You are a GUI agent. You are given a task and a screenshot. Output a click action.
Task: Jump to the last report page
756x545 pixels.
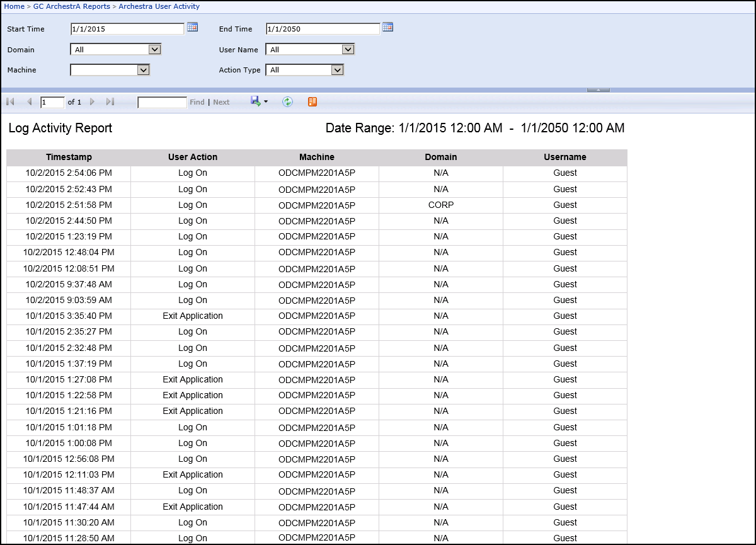coord(110,101)
